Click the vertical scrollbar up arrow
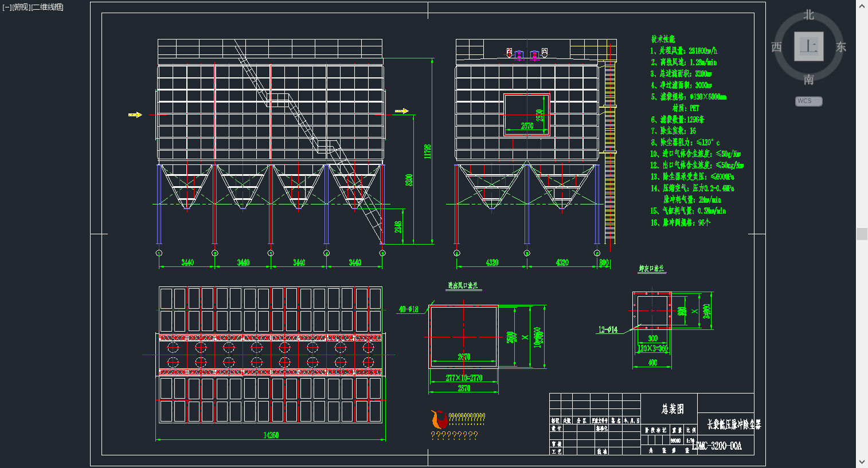 862,5
